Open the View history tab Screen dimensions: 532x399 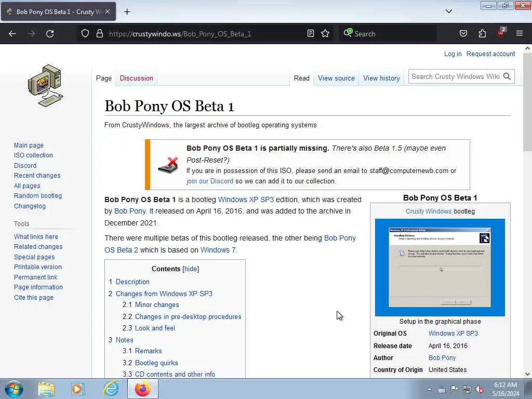pos(381,78)
